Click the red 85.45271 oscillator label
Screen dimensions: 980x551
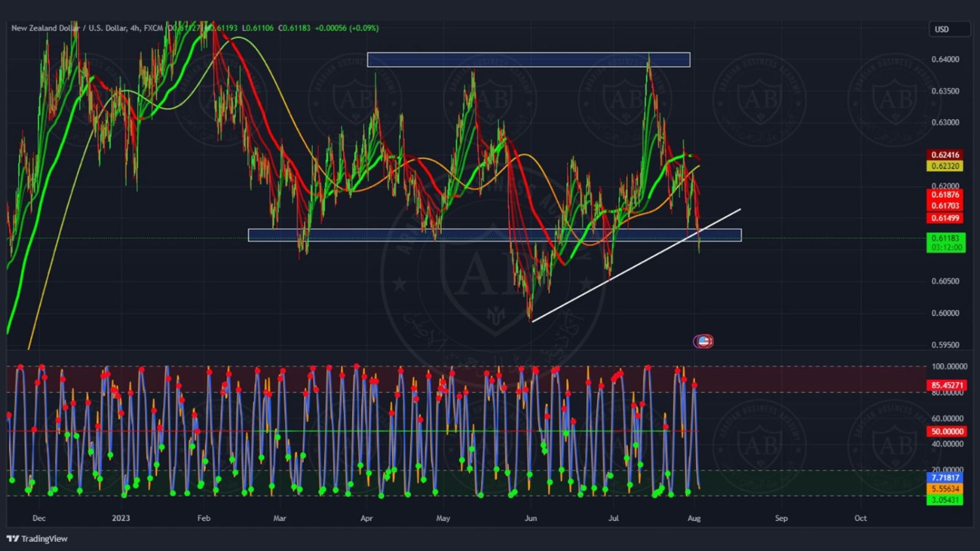947,385
